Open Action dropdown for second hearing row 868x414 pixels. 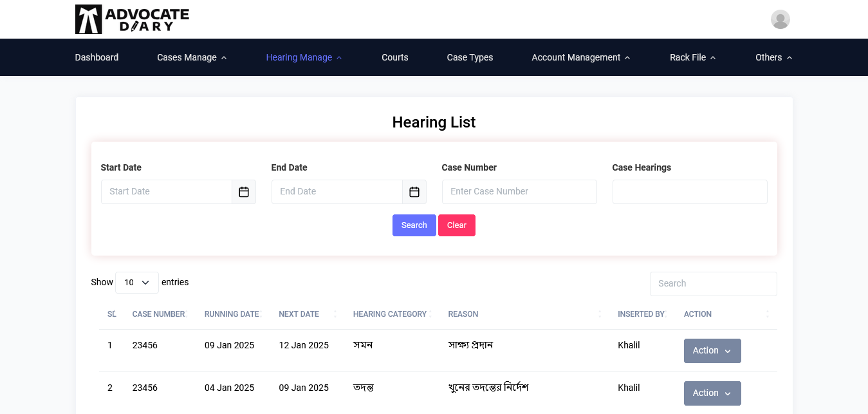(712, 393)
